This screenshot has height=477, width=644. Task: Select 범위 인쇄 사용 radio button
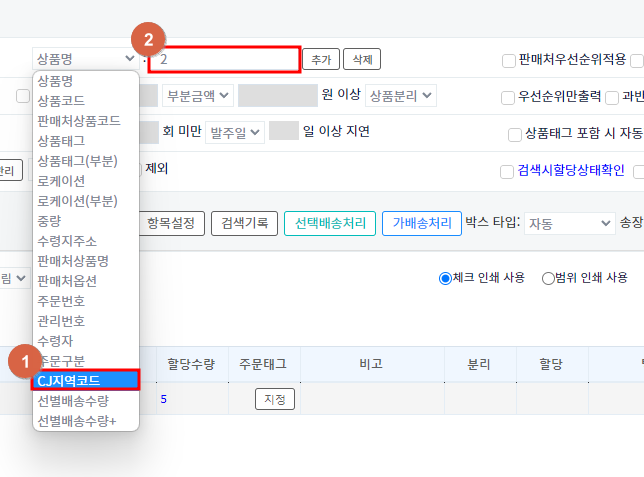click(547, 278)
